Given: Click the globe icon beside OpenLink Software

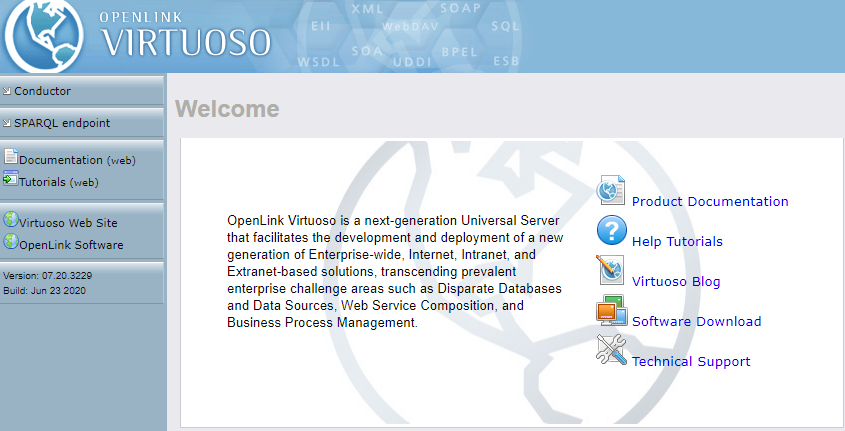Looking at the screenshot, I should [11, 241].
